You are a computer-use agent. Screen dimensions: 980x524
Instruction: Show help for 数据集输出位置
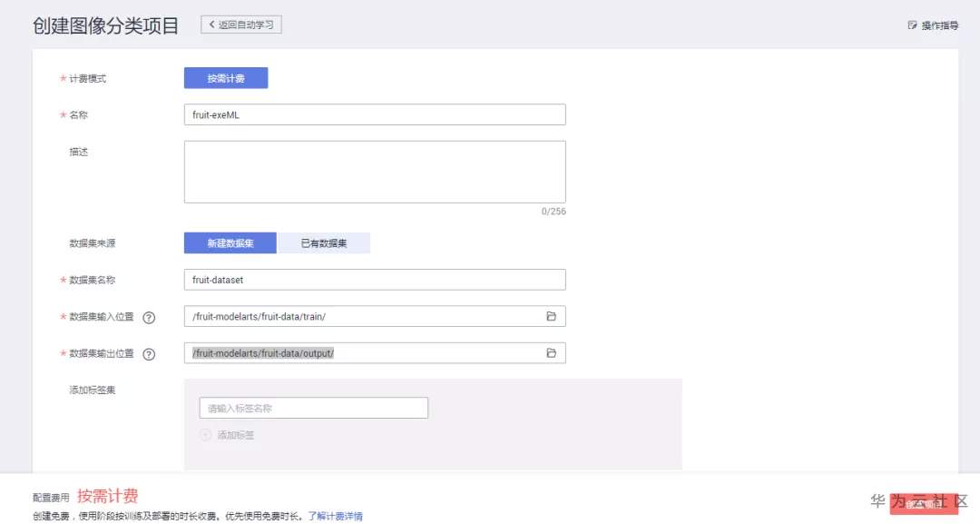point(149,354)
